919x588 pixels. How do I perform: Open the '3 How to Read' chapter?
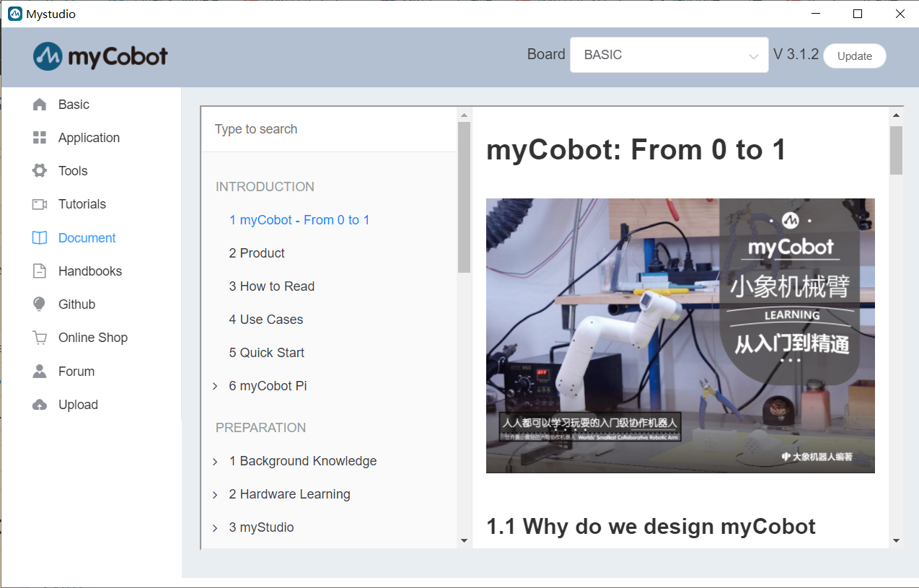click(272, 286)
